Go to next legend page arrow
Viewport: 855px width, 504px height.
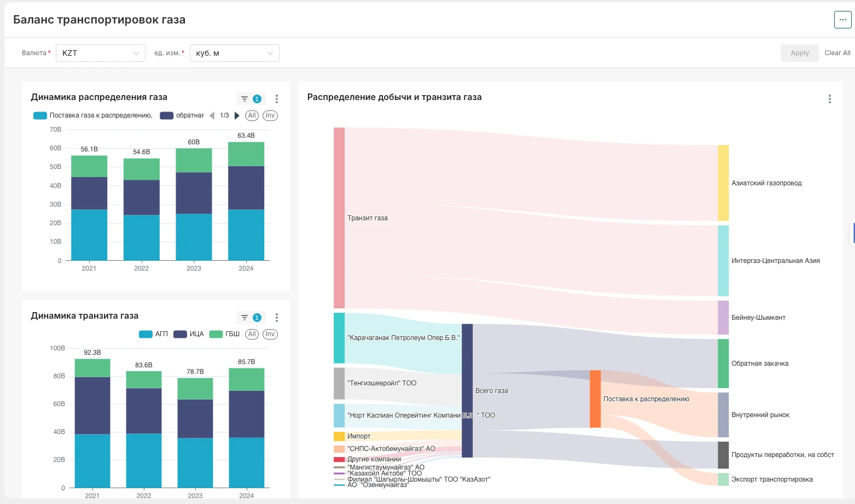click(237, 115)
